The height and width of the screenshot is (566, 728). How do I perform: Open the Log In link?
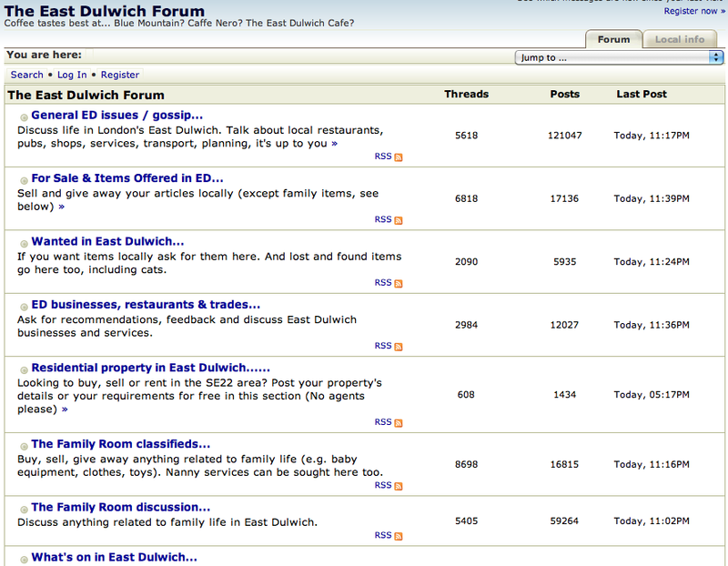tap(72, 75)
